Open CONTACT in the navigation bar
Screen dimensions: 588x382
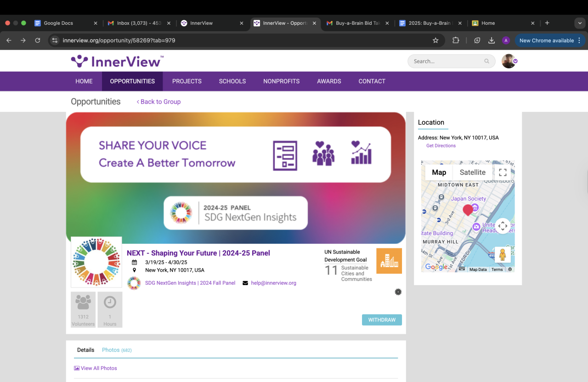[x=372, y=81]
